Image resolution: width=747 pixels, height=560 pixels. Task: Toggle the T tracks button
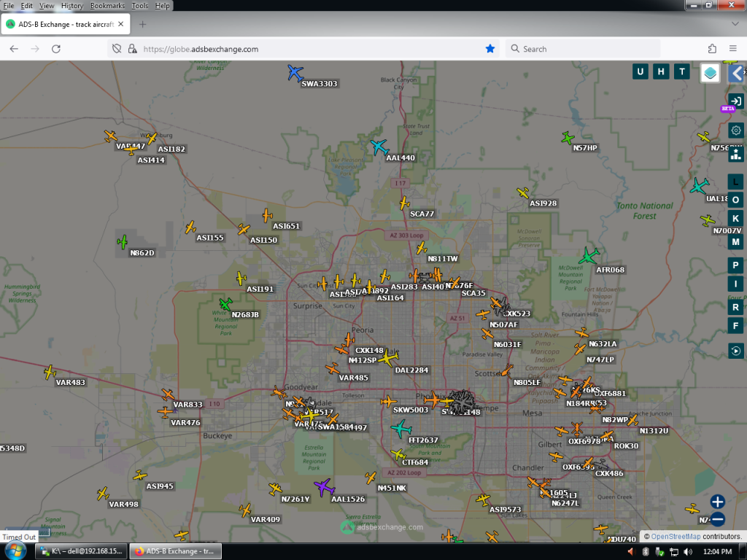(x=682, y=71)
